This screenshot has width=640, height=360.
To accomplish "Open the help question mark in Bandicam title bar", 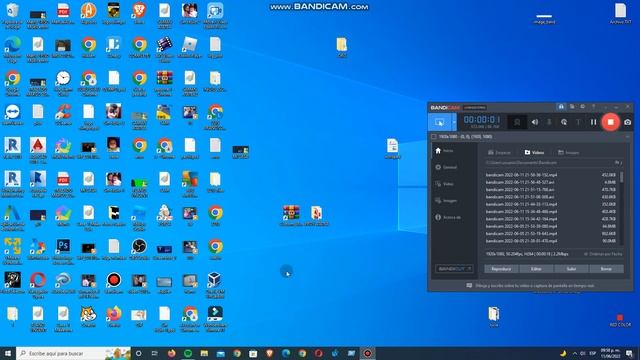I will [593, 107].
